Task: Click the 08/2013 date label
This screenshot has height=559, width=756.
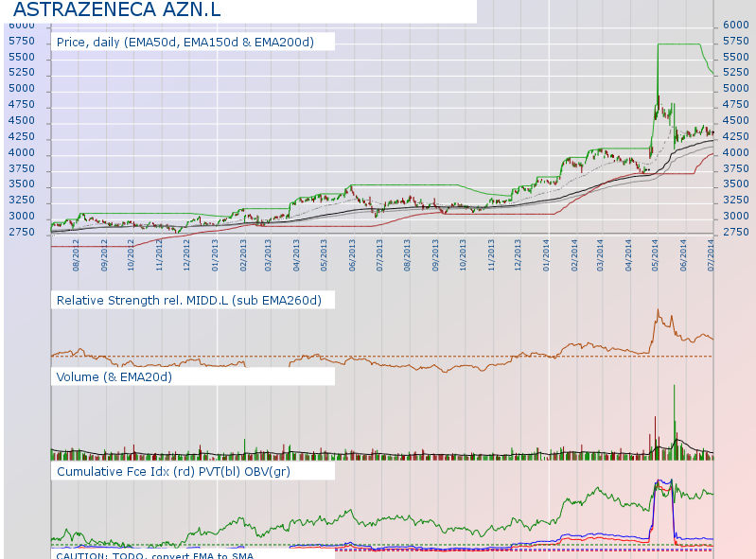Action: pyautogui.click(x=407, y=255)
